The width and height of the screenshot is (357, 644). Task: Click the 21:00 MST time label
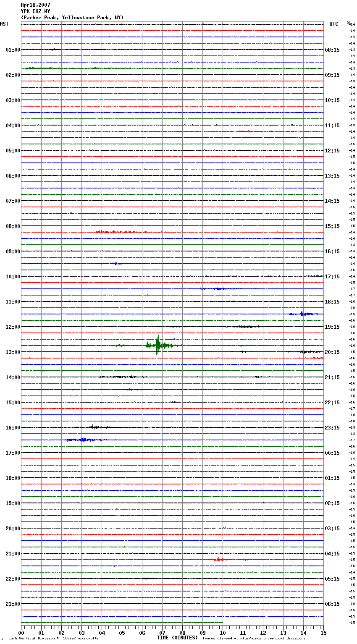click(13, 554)
